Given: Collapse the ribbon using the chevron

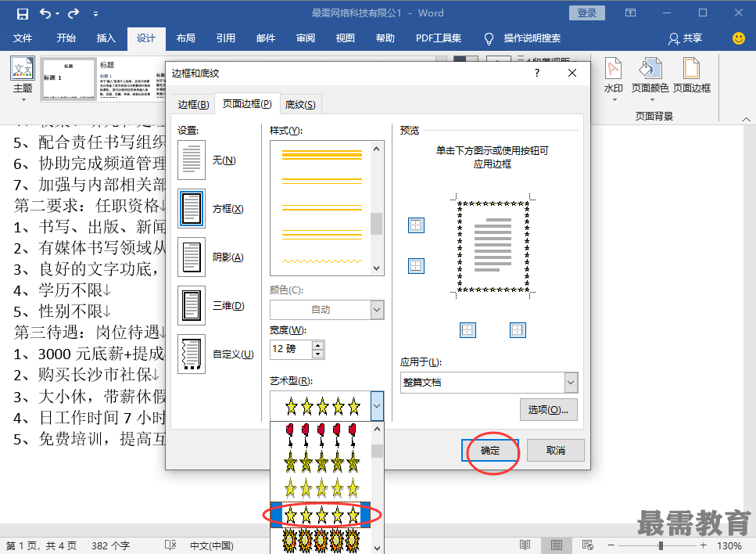Looking at the screenshot, I should click(x=746, y=119).
